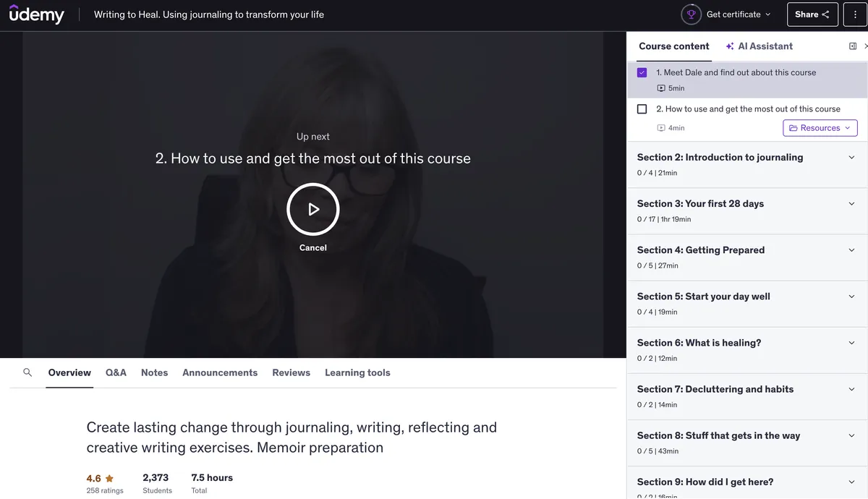The width and height of the screenshot is (868, 499).
Task: Click the sidebar layout toggle icon
Action: click(x=853, y=46)
